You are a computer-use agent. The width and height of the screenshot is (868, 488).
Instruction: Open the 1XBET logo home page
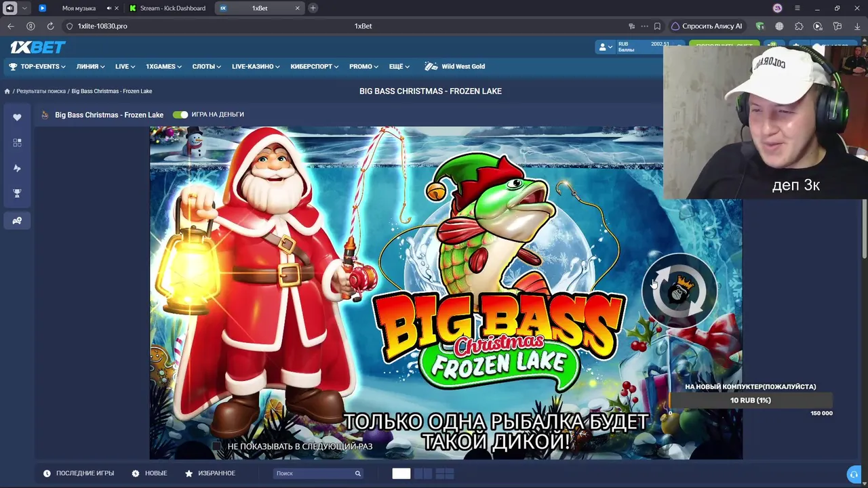(38, 47)
